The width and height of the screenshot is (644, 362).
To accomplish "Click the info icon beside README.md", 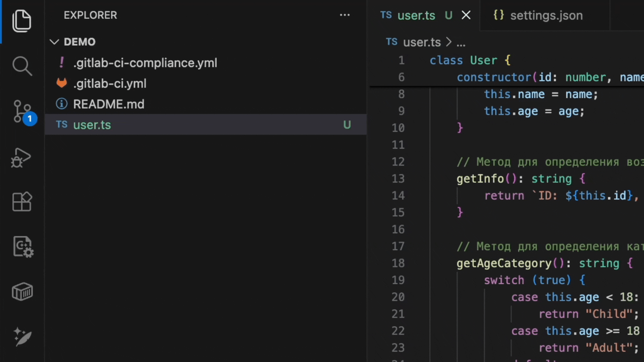I will (62, 104).
